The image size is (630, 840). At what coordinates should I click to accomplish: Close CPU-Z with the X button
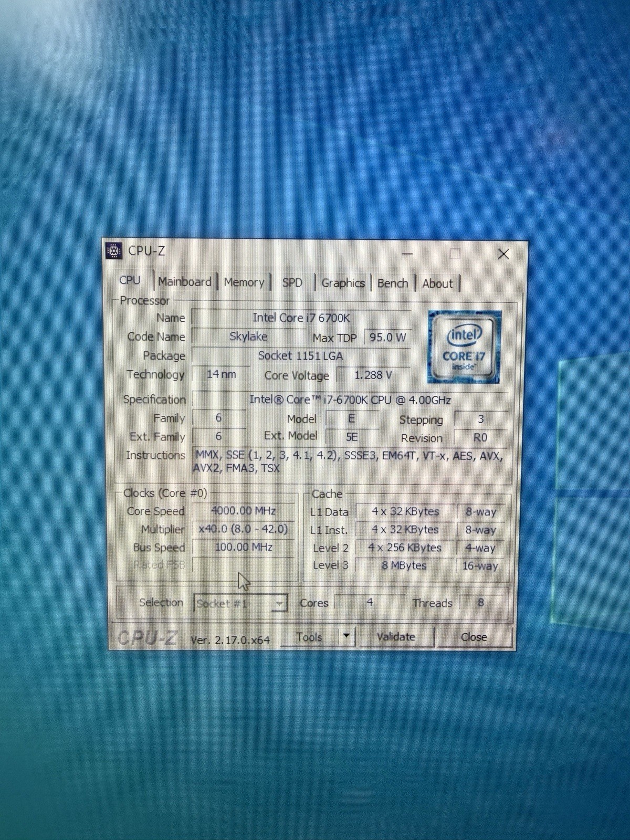tap(503, 254)
